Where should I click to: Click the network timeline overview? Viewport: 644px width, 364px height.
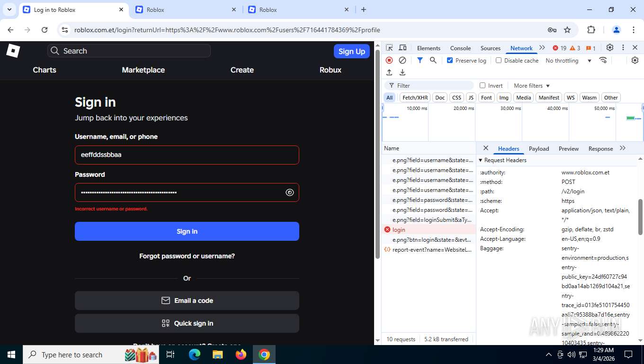512,122
